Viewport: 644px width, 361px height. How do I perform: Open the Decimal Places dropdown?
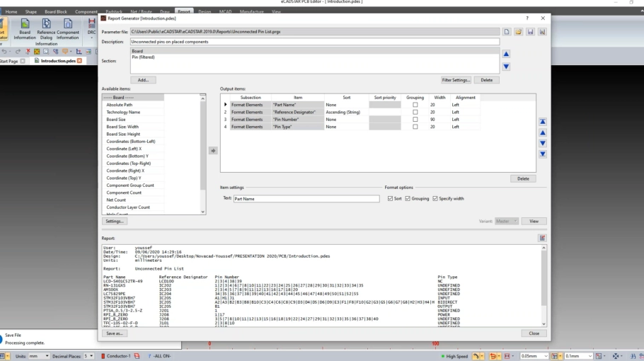[x=88, y=356]
